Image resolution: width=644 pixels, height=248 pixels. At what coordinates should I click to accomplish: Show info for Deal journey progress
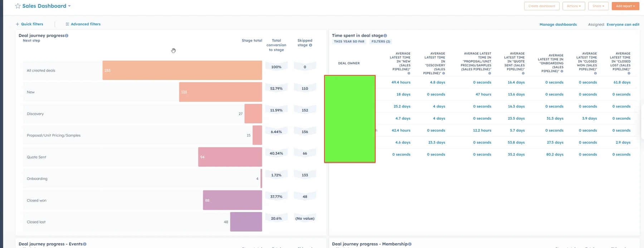(x=67, y=35)
